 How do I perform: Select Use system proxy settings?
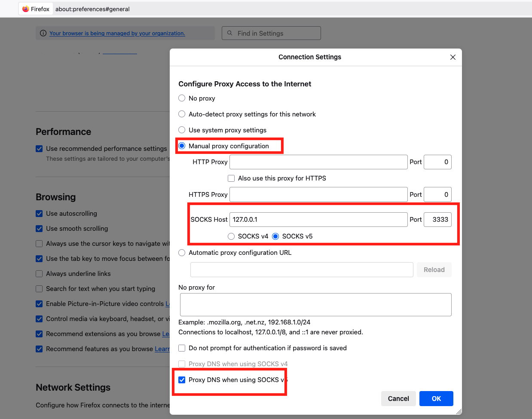(x=181, y=130)
